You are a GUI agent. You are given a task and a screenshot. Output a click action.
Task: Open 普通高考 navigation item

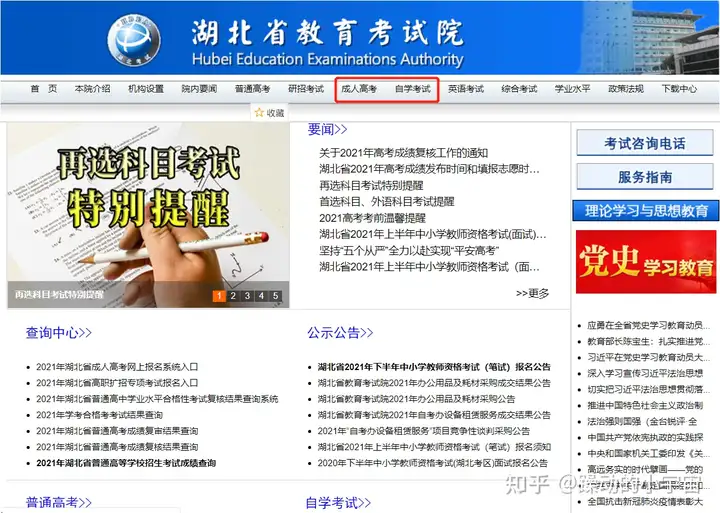pos(252,89)
